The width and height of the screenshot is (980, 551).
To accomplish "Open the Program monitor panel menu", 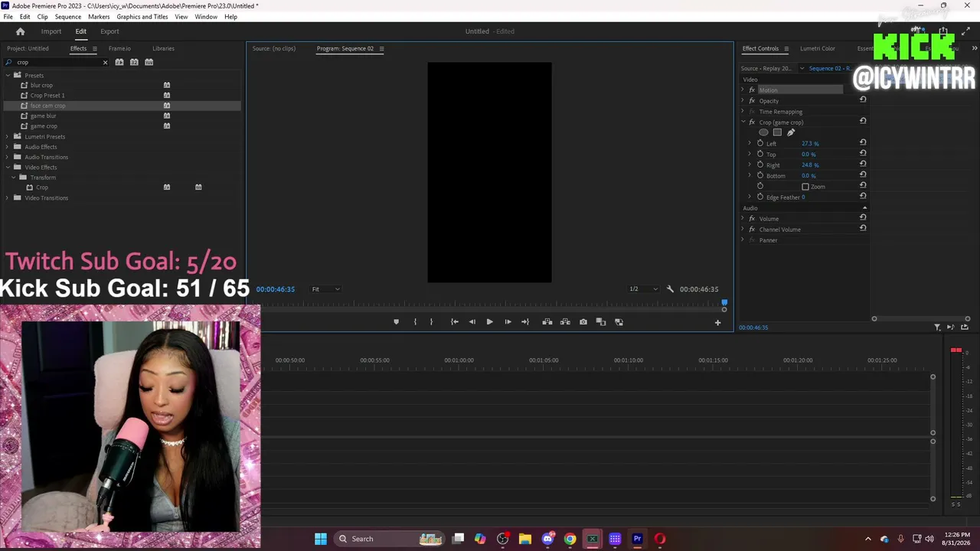I will click(381, 49).
